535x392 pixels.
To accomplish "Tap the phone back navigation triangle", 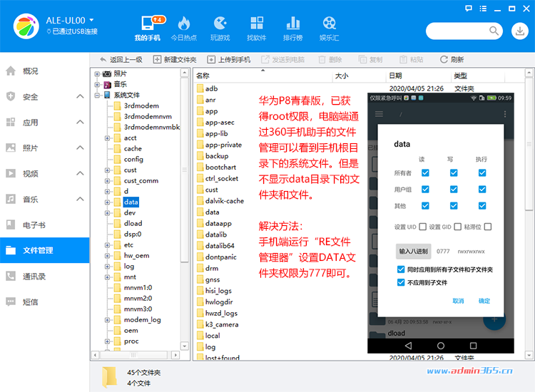I will click(x=408, y=346).
